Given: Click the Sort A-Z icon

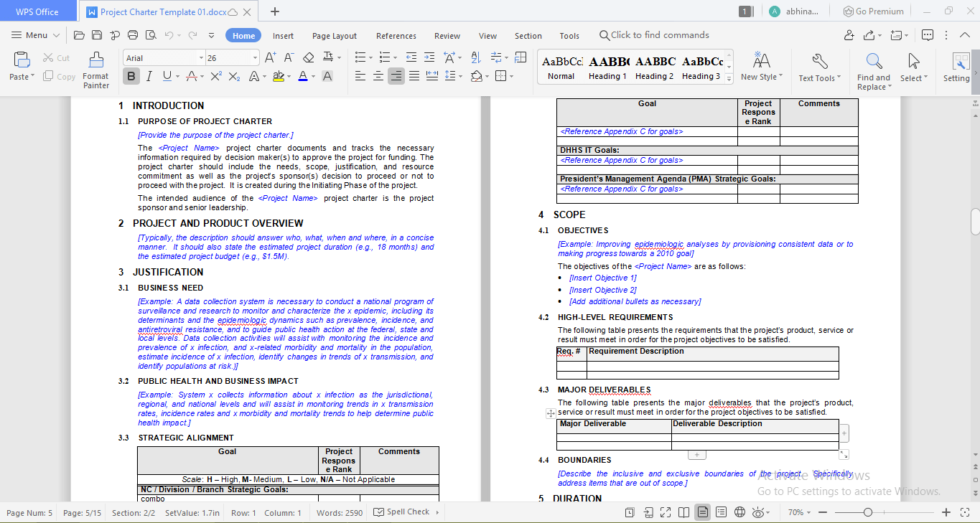Looking at the screenshot, I should click(x=475, y=57).
